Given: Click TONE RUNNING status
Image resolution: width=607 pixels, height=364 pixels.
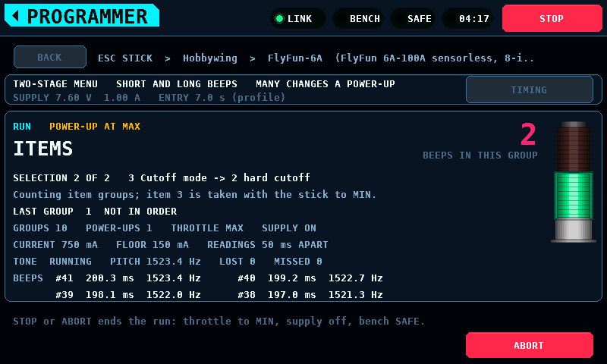Looking at the screenshot, I should coord(52,261).
